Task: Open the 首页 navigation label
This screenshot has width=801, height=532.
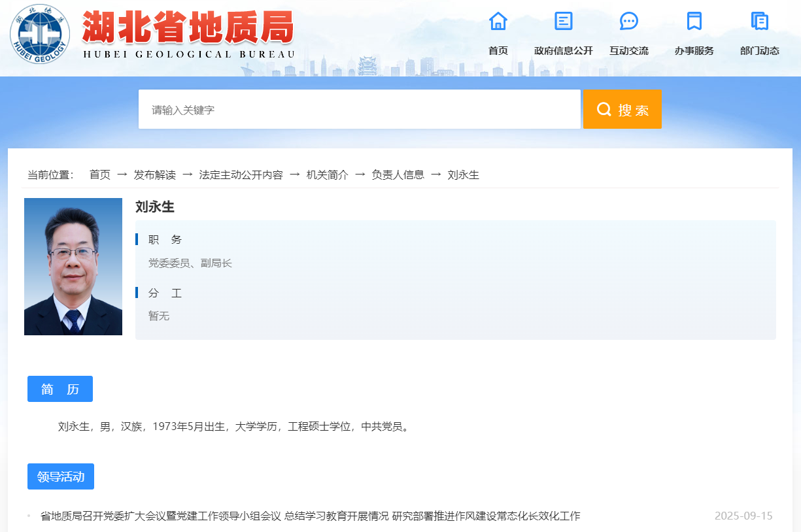Action: tap(498, 50)
